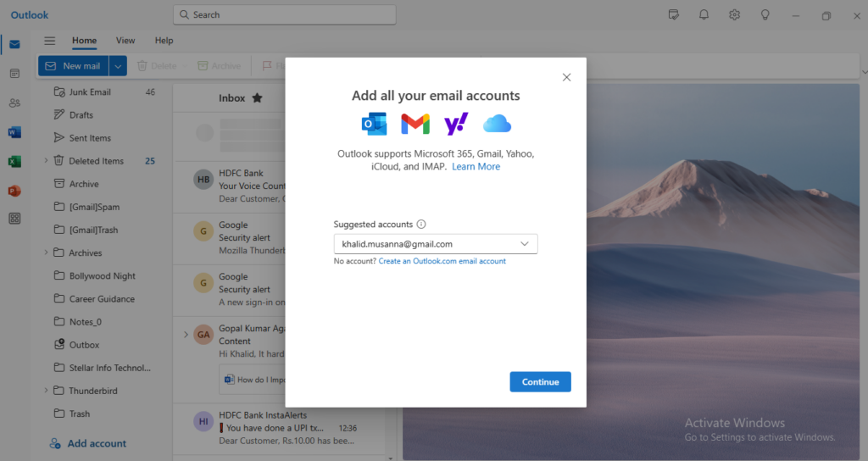The height and width of the screenshot is (461, 868).
Task: Expand the Deleted Items folder
Action: pos(46,160)
